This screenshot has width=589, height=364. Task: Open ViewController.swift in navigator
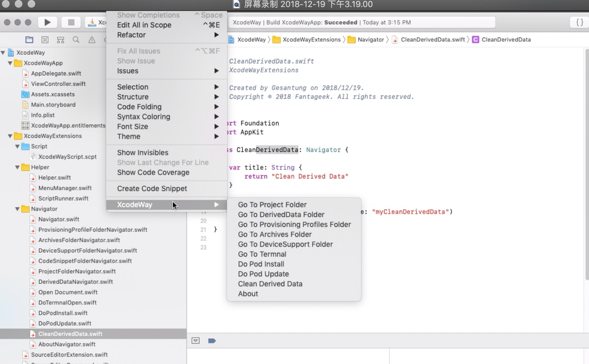(58, 84)
